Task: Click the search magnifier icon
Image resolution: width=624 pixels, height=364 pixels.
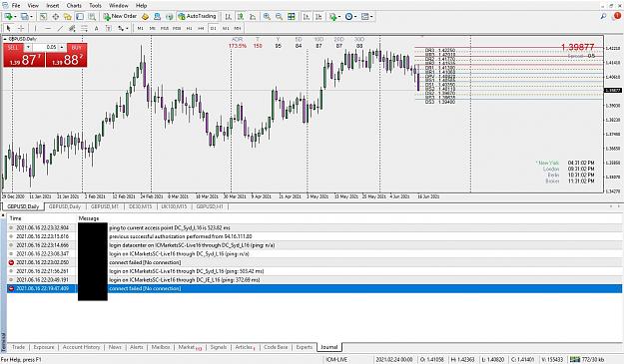Action: pos(603,16)
